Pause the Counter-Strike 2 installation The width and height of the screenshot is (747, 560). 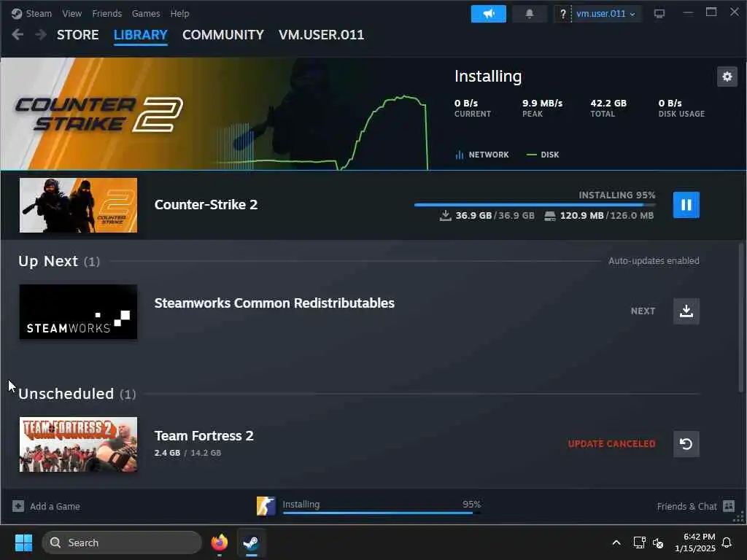click(x=686, y=205)
